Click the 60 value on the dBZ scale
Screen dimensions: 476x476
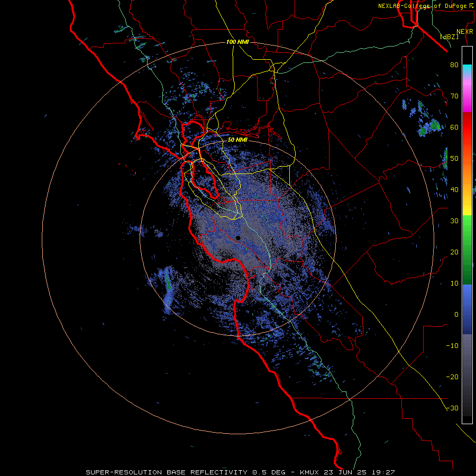click(x=454, y=127)
